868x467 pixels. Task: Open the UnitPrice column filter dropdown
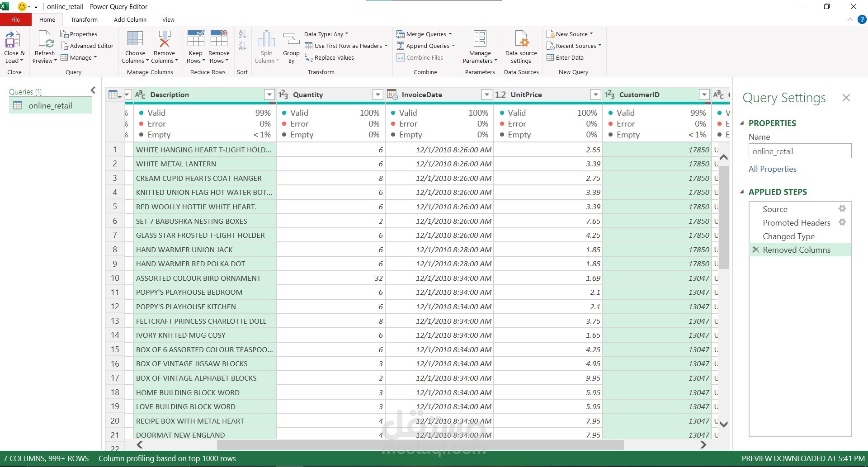tap(596, 94)
